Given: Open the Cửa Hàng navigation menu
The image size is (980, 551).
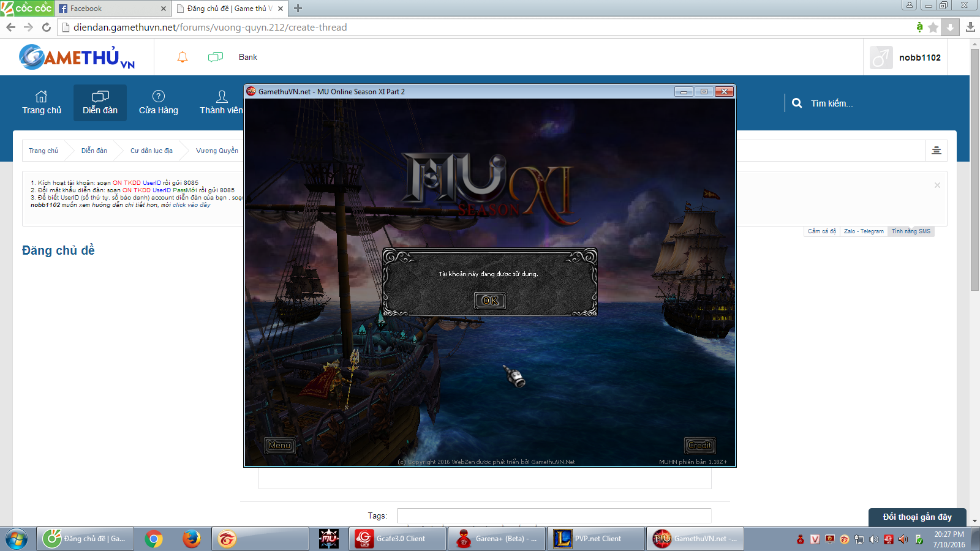Looking at the screenshot, I should (x=158, y=103).
